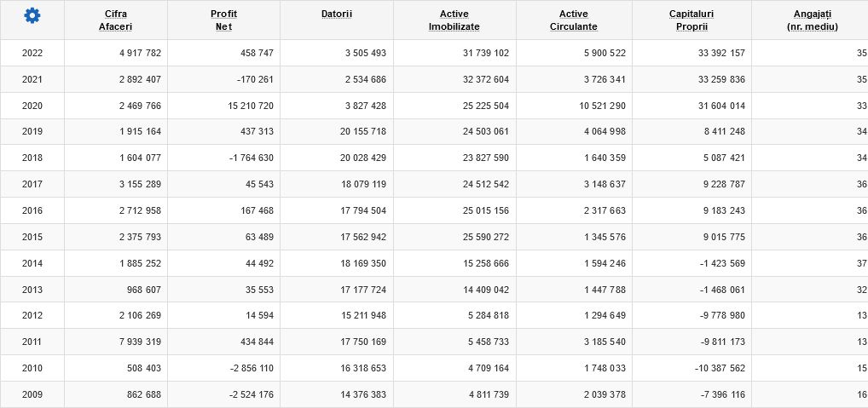Click the 2021 fixed assets 32 372 604

pyautogui.click(x=485, y=79)
